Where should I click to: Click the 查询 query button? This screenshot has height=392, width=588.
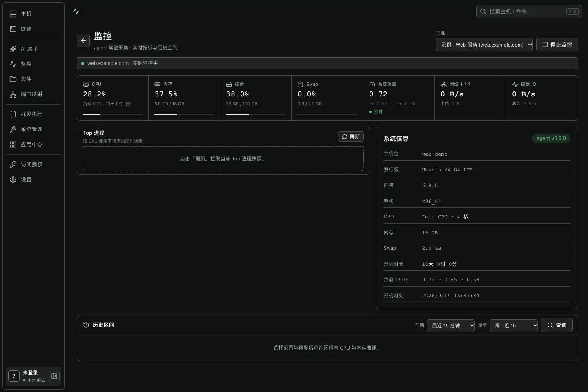click(557, 325)
